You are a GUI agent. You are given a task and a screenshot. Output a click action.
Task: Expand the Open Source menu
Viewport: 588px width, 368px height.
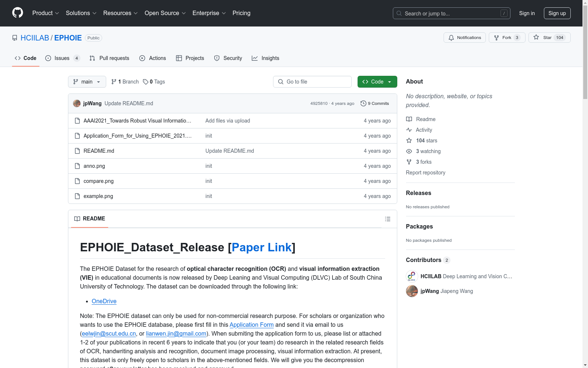pyautogui.click(x=165, y=13)
